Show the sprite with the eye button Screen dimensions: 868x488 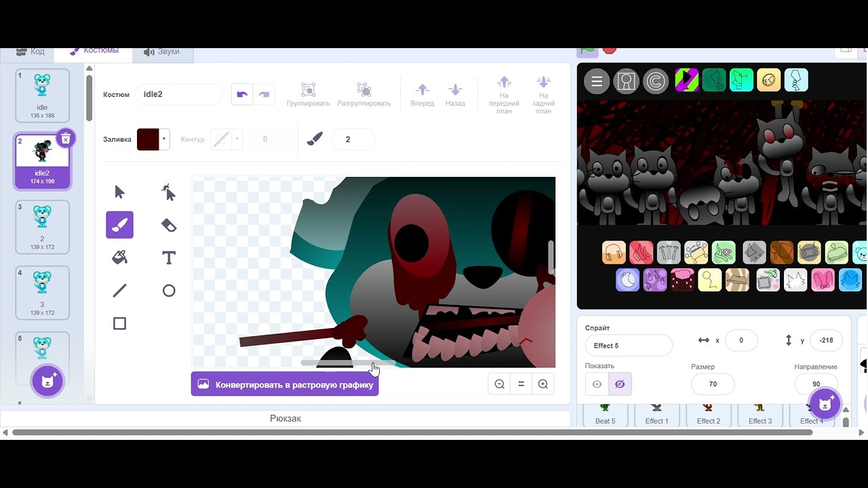click(597, 384)
